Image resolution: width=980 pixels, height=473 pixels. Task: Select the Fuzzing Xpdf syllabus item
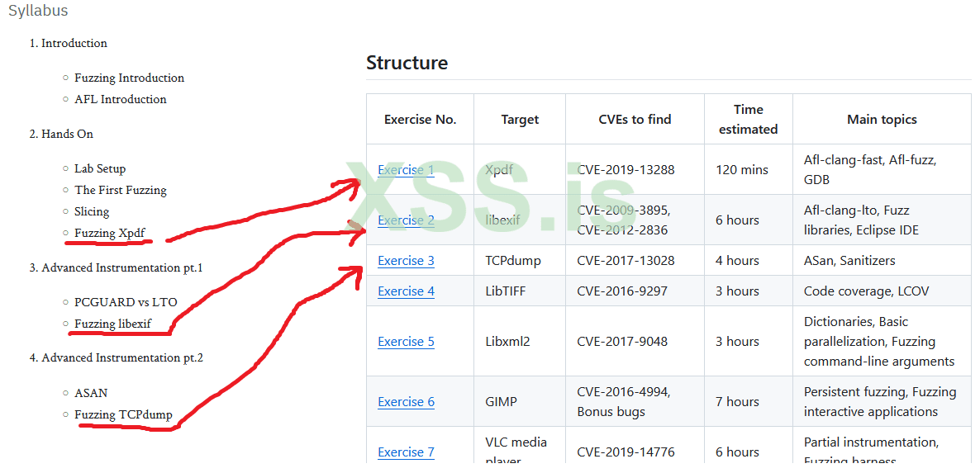click(x=109, y=233)
